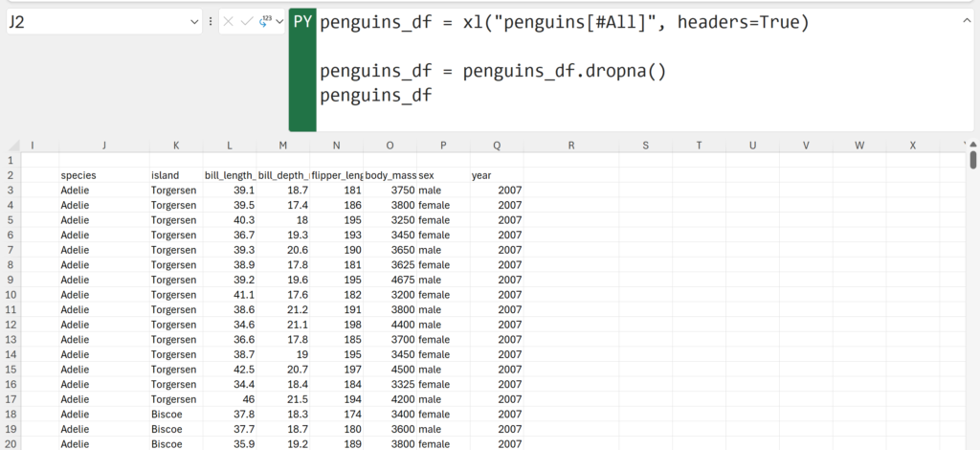The width and height of the screenshot is (980, 450).
Task: Click the cancel X icon in formula bar
Action: (x=228, y=21)
